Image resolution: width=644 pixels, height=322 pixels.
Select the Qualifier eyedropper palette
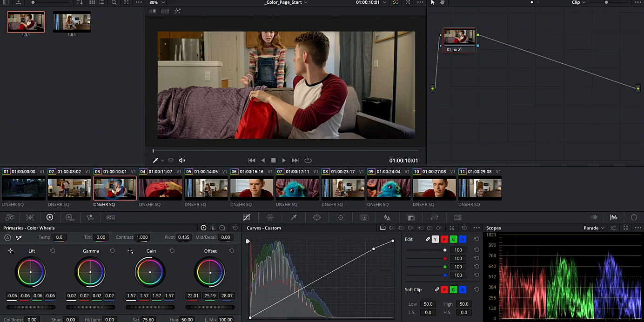click(294, 217)
